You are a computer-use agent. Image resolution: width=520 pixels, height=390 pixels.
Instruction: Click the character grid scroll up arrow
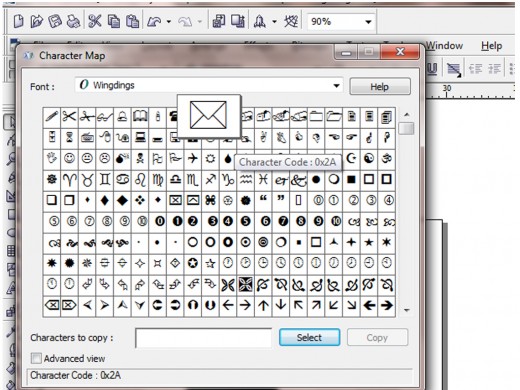[406, 115]
